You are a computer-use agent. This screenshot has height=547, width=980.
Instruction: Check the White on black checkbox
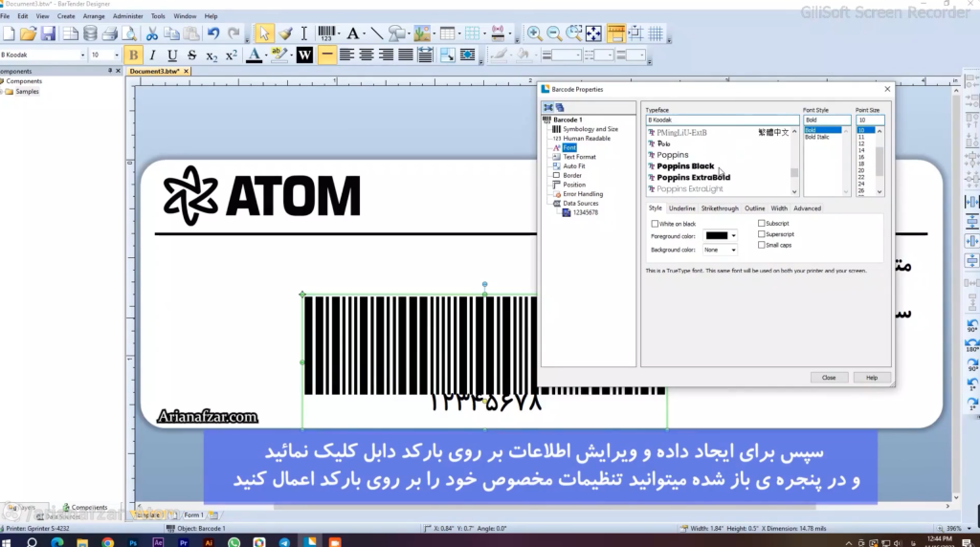coord(655,224)
